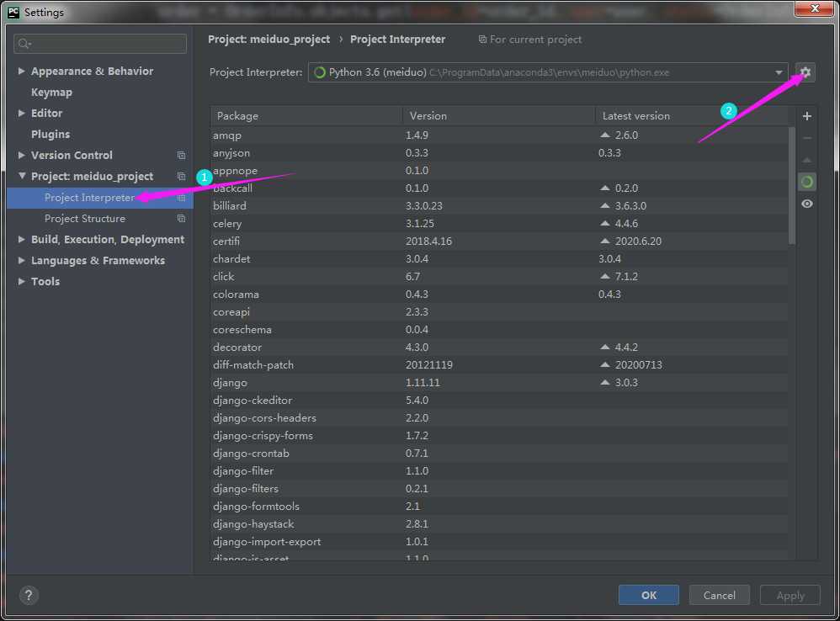Click the upgrade package arrow icon

(x=807, y=160)
